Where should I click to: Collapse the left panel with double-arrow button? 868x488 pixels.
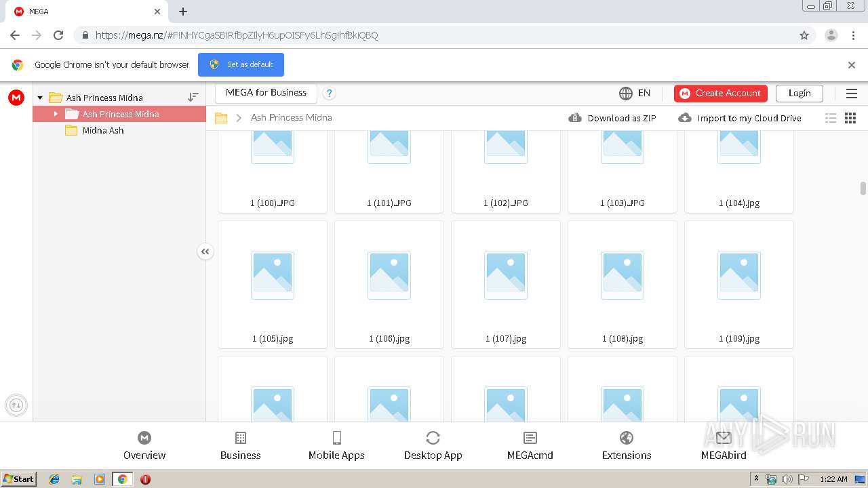tap(205, 251)
